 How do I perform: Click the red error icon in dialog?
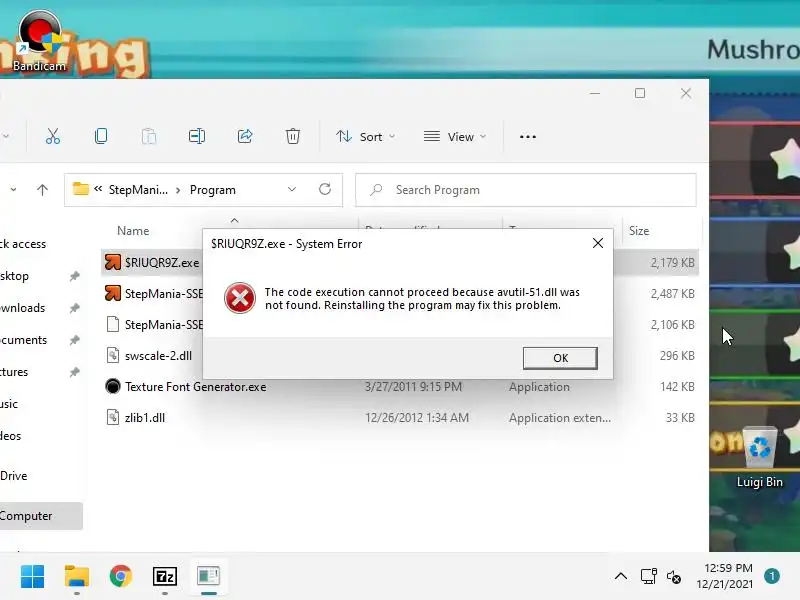coord(240,298)
